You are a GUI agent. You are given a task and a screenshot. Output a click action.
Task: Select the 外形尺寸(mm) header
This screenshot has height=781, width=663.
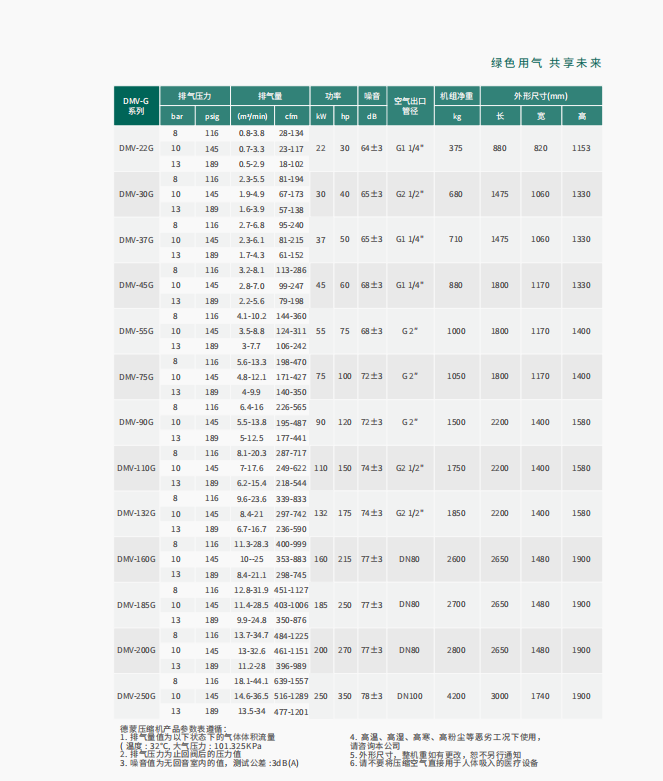click(x=541, y=96)
